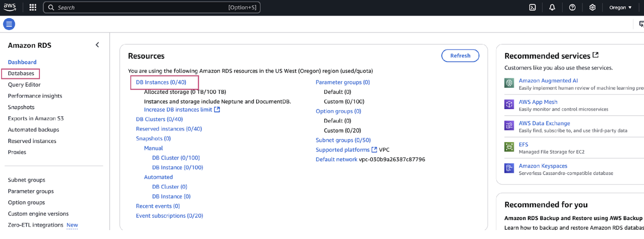Image resolution: width=644 pixels, height=239 pixels.
Task: Click the Supported platforms link
Action: click(x=342, y=150)
